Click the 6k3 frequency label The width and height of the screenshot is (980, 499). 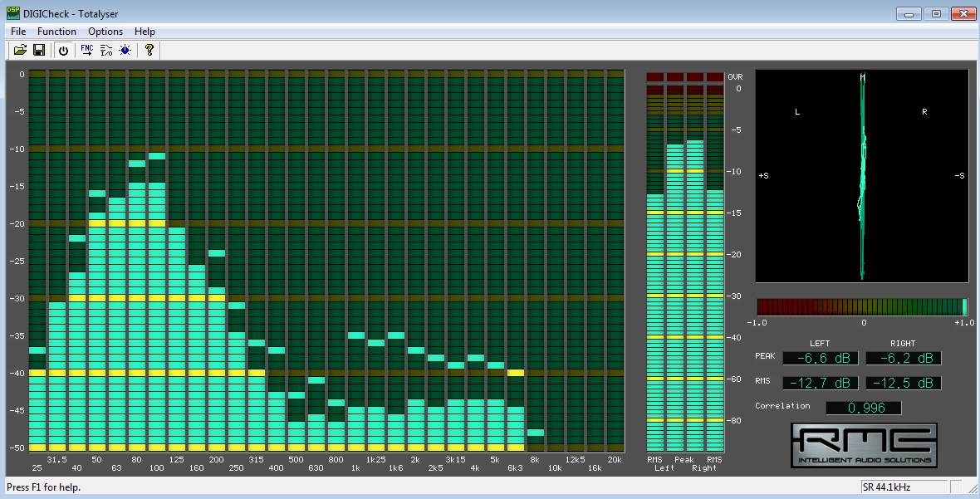tap(515, 467)
